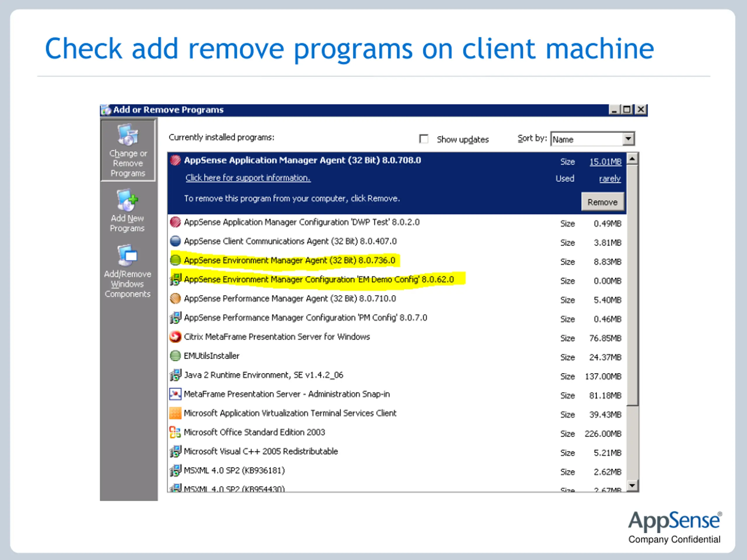The width and height of the screenshot is (747, 560).
Task: Click the Client Communications Agent blue icon
Action: (175, 241)
